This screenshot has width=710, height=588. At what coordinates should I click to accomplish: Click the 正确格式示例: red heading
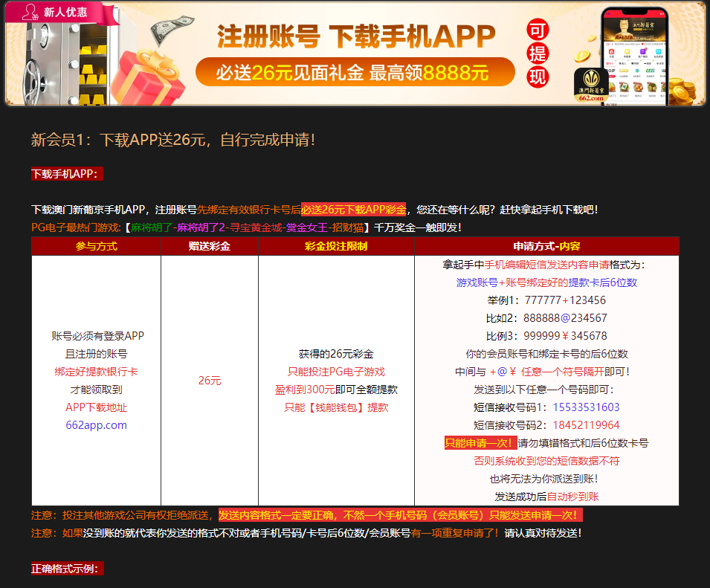point(68,569)
